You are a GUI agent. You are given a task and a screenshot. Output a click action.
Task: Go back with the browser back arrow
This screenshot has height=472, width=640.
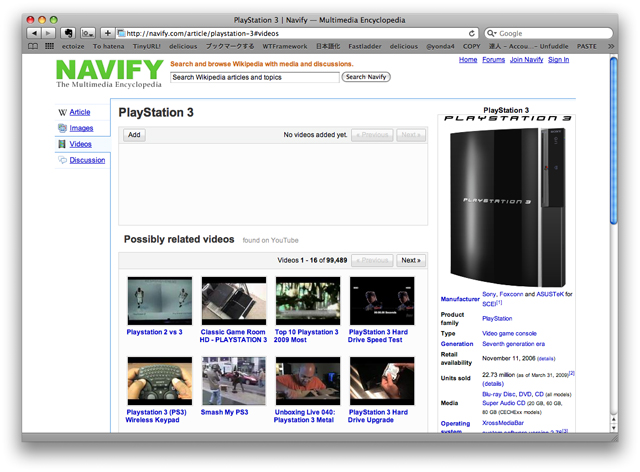click(34, 33)
